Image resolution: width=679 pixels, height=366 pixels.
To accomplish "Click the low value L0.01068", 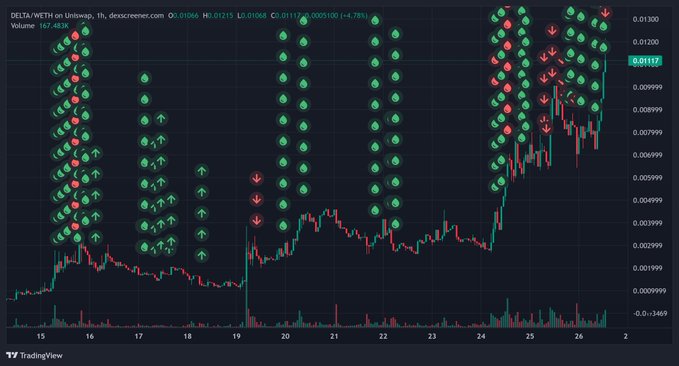I will click(252, 16).
